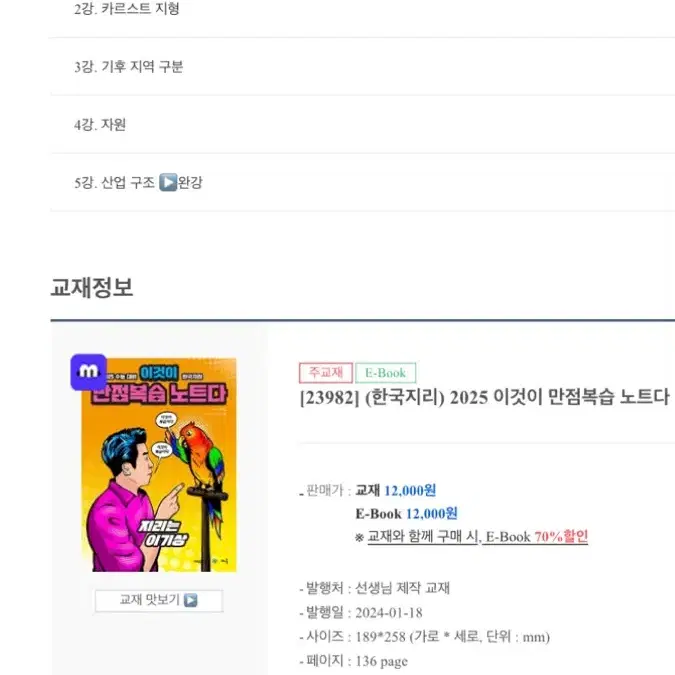Click the E-Book 12,000원 price

406,513
